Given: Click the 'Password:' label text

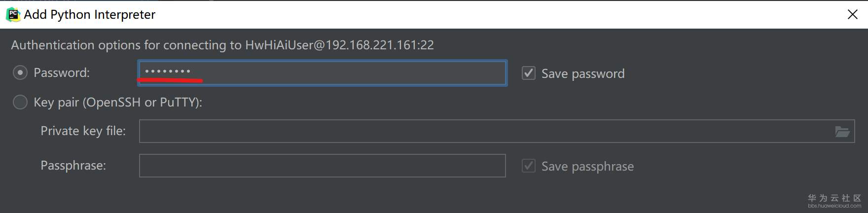Looking at the screenshot, I should point(62,73).
